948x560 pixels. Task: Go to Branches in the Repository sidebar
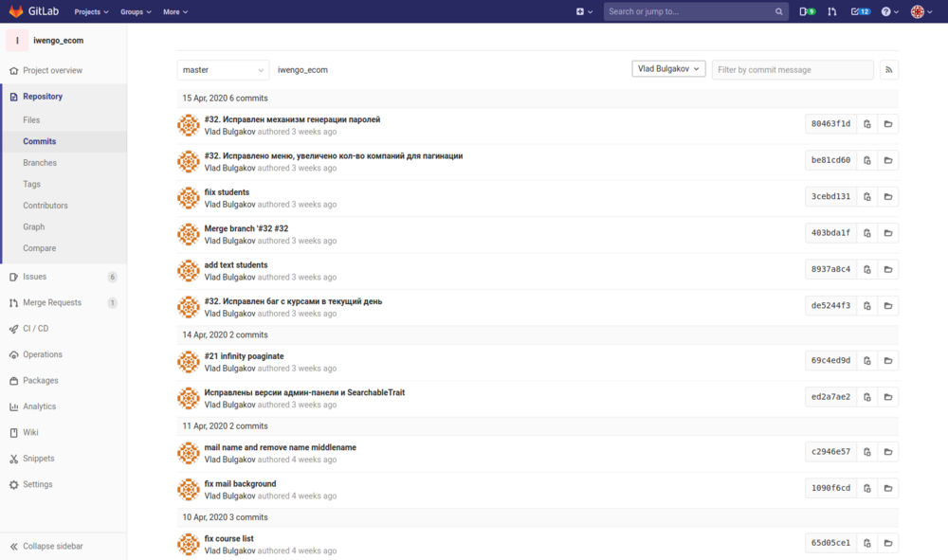tap(40, 163)
